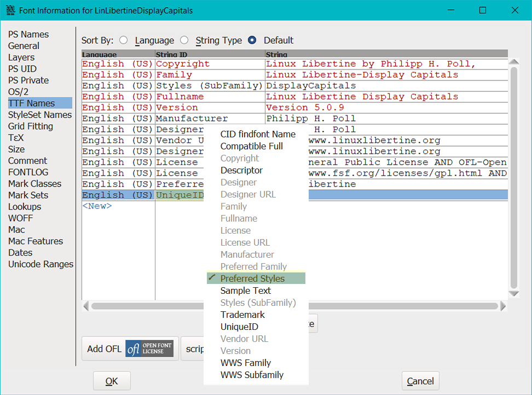Select the Default sort radio button
Image resolution: width=532 pixels, height=395 pixels.
(252, 40)
